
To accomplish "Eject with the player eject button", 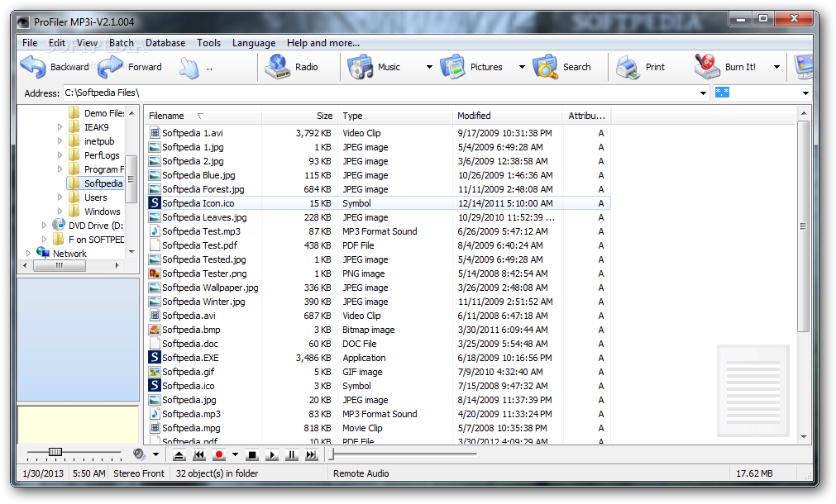I will point(179,455).
